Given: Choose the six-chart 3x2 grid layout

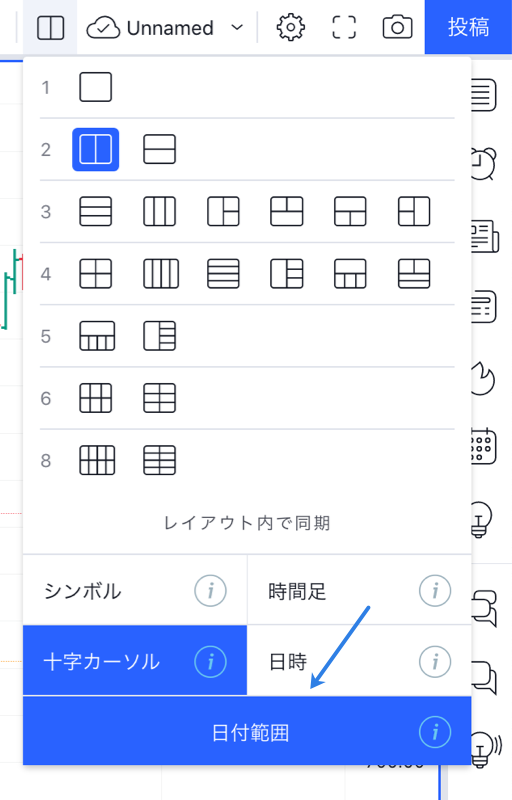Looking at the screenshot, I should click(x=95, y=398).
